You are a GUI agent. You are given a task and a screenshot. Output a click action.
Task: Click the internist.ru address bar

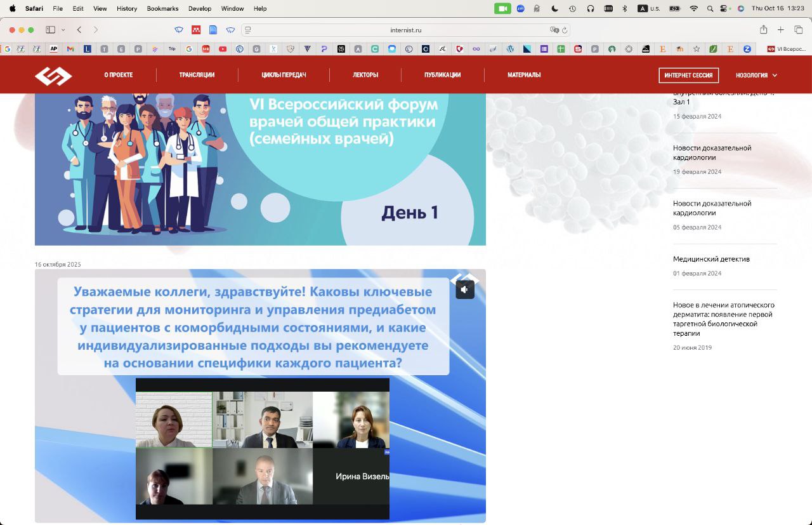click(x=406, y=30)
